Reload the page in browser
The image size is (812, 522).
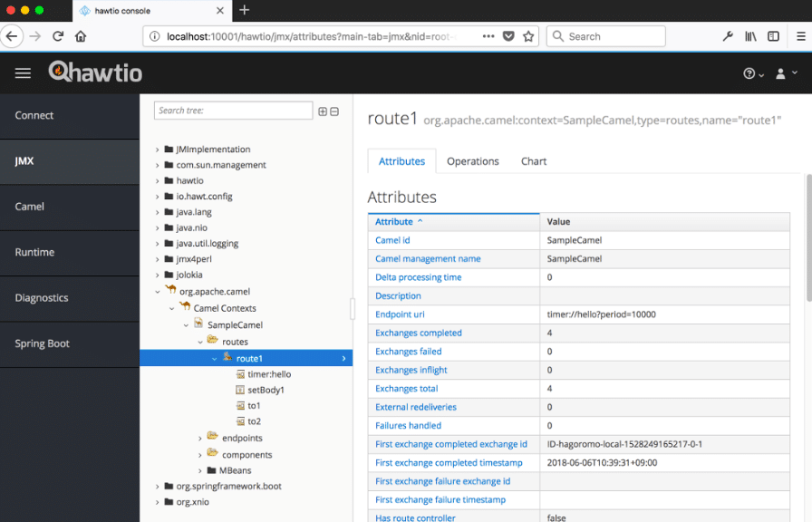pyautogui.click(x=58, y=36)
